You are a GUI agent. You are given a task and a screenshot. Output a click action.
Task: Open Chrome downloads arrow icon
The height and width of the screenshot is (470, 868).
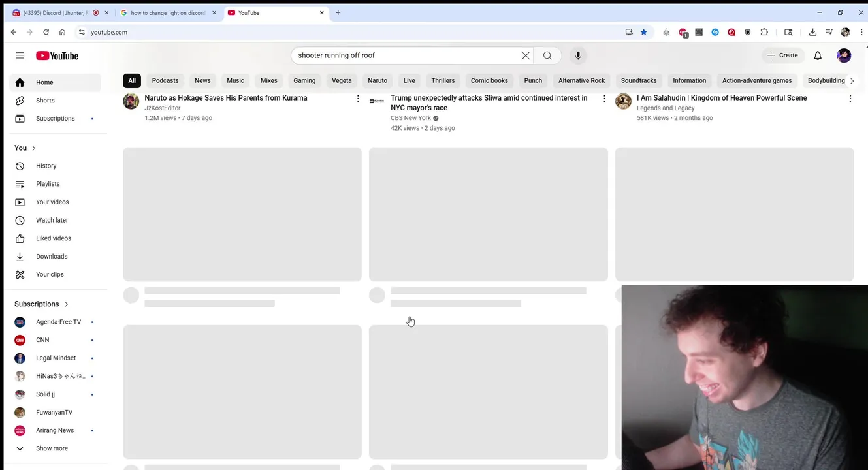pyautogui.click(x=812, y=32)
